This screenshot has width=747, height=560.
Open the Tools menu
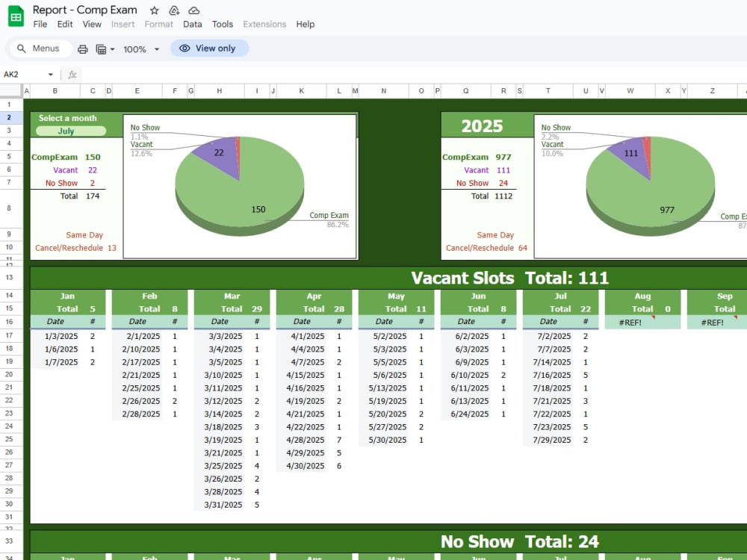[223, 25]
